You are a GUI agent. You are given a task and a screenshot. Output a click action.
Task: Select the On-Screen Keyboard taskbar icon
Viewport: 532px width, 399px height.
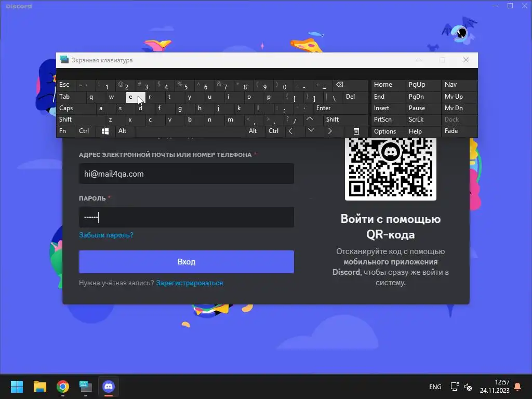86,387
